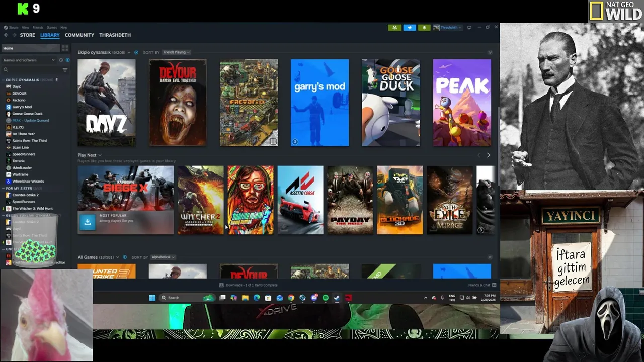
Task: Open the View menu
Action: [x=25, y=27]
